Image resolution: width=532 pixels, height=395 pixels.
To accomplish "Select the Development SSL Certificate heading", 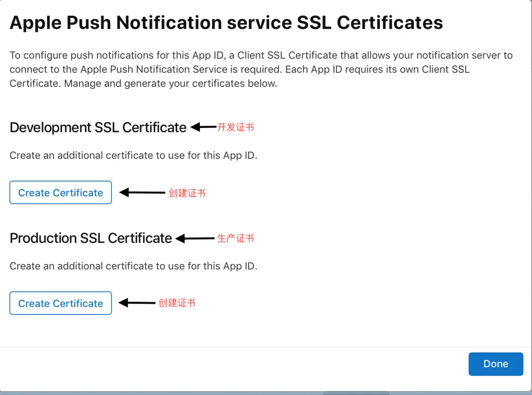I will coord(98,127).
